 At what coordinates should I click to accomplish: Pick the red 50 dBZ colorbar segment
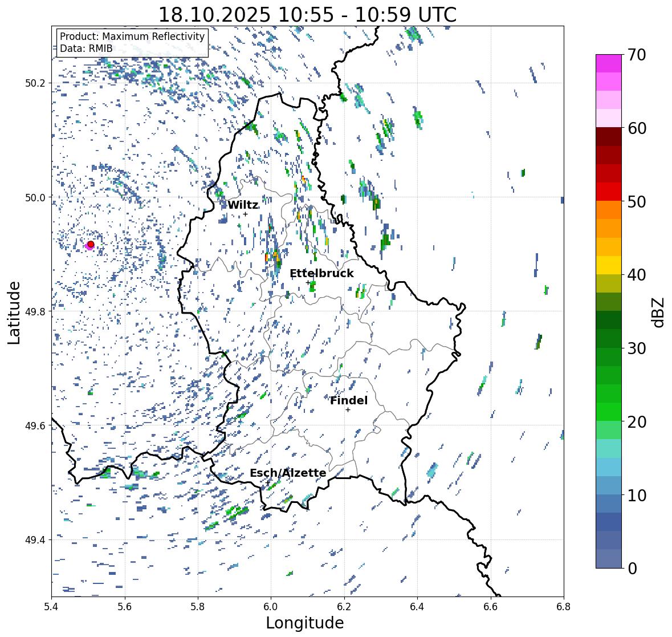[x=609, y=192]
